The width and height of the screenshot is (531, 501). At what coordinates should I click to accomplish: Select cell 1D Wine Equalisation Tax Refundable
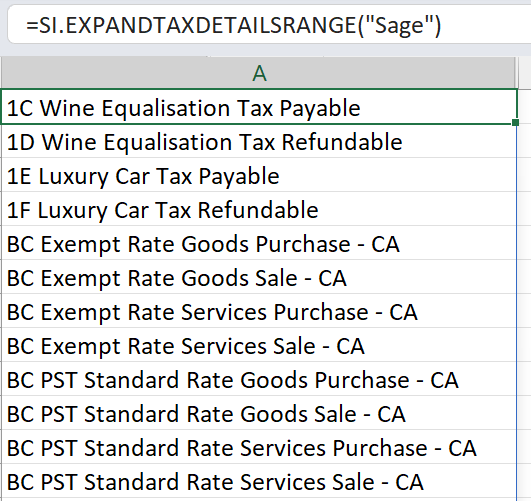259,141
